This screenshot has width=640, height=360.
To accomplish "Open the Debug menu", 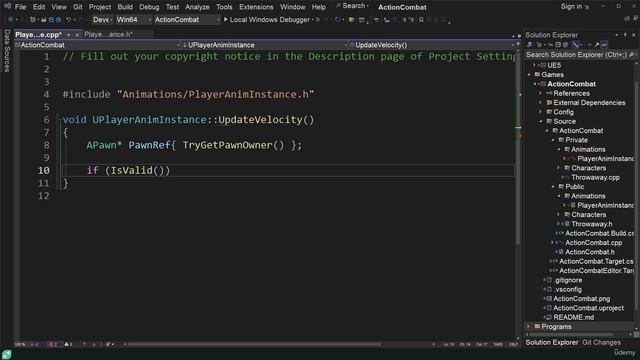I will (x=149, y=7).
